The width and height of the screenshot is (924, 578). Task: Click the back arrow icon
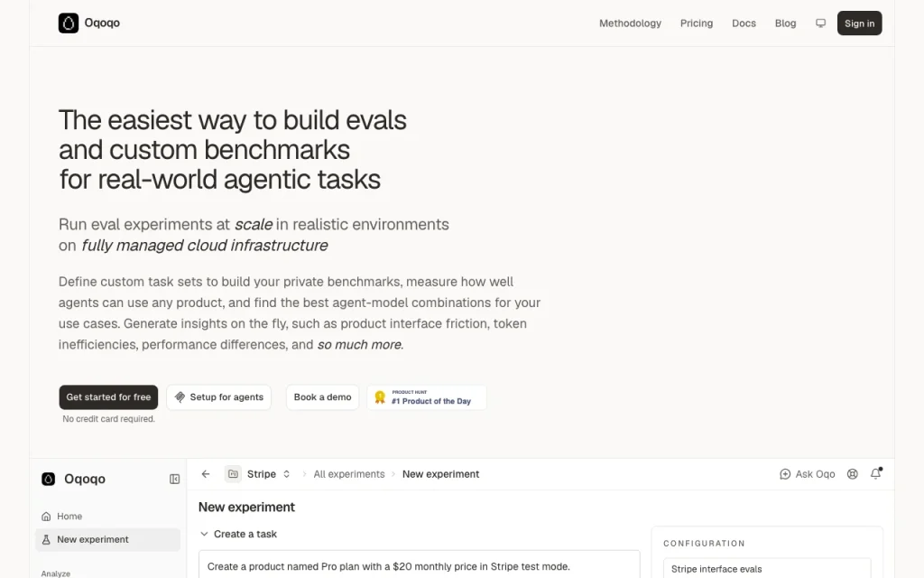[206, 474]
